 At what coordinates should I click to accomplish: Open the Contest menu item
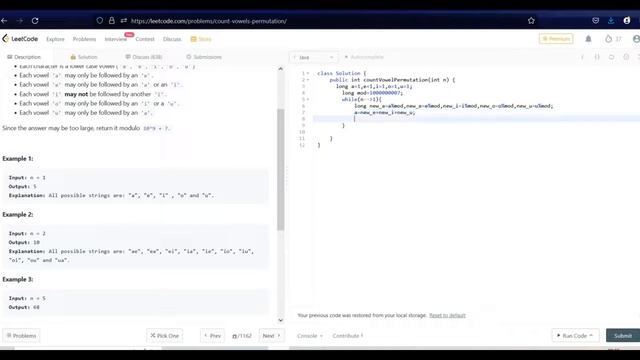click(145, 39)
